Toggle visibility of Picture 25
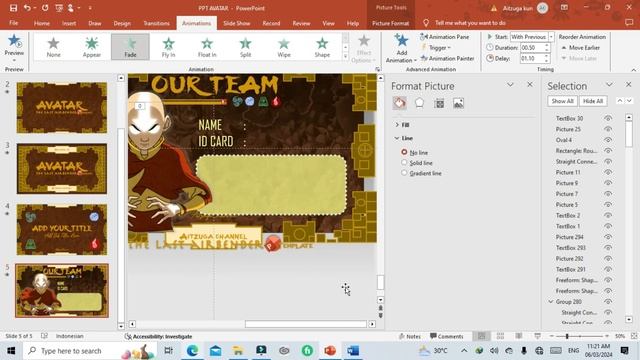Viewport: 640px width, 360px height. click(608, 129)
